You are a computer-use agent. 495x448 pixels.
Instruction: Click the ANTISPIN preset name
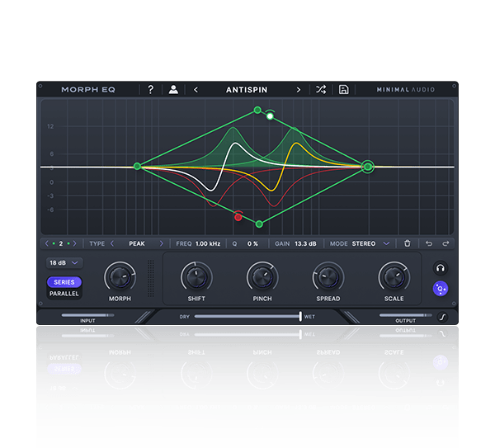247,90
